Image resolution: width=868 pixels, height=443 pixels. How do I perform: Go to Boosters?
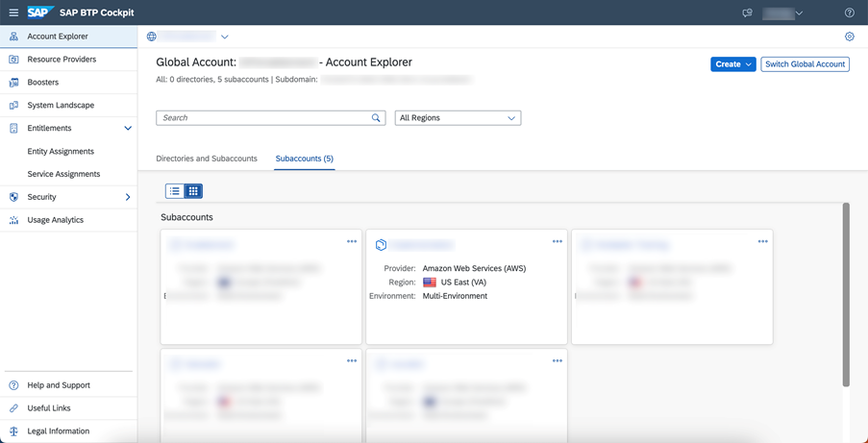click(x=68, y=82)
